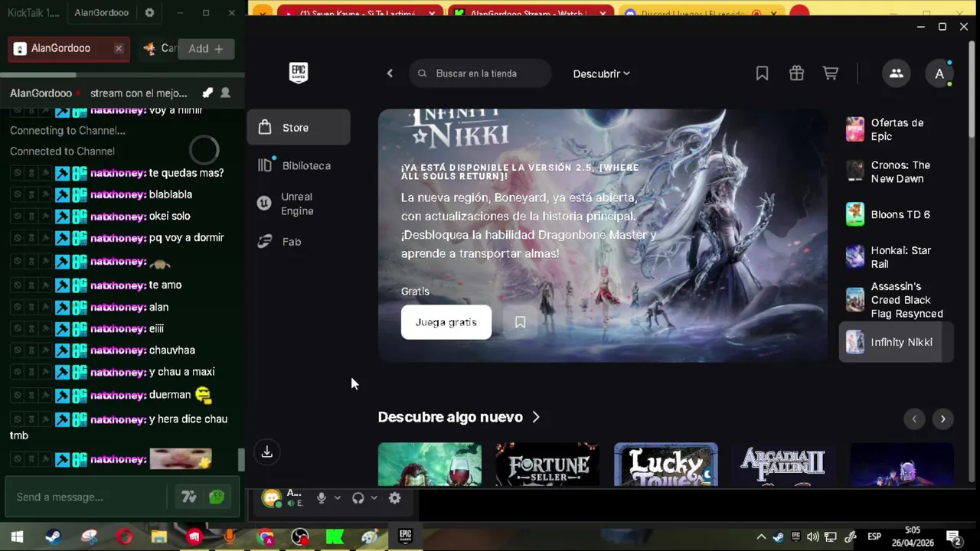Show next games with right carousel arrow

(x=942, y=419)
